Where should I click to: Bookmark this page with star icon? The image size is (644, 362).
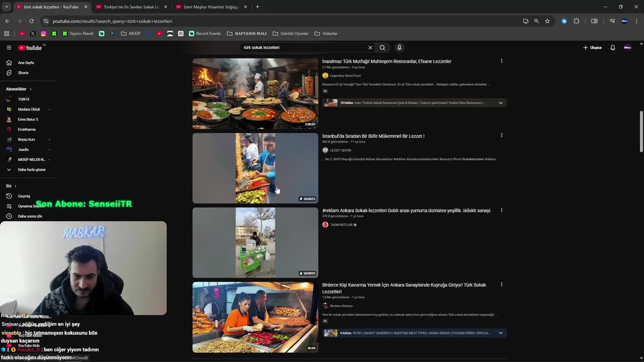tap(547, 21)
